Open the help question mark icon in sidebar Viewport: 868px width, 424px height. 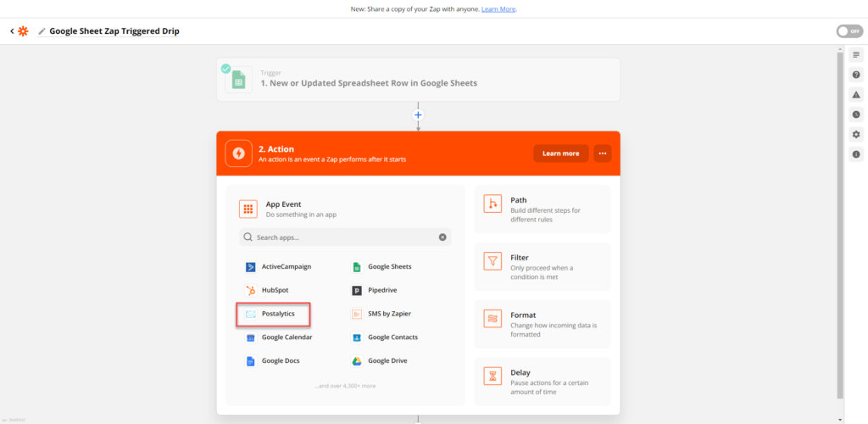pyautogui.click(x=856, y=74)
